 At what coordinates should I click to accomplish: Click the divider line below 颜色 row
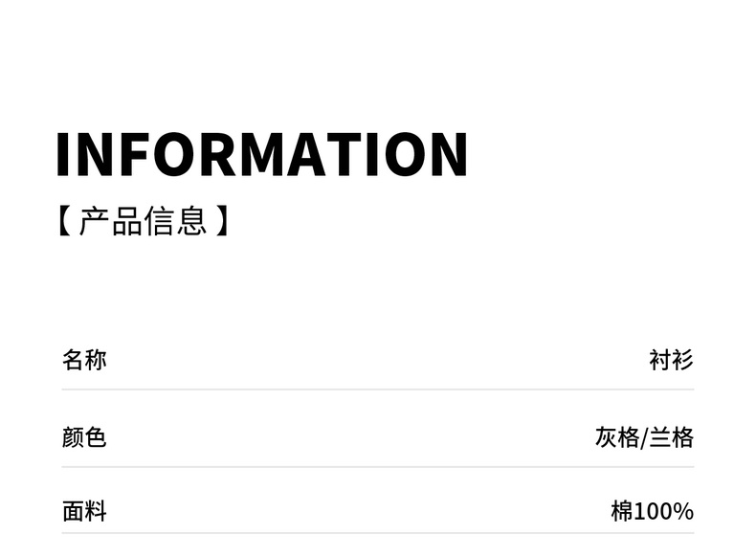[x=378, y=467]
